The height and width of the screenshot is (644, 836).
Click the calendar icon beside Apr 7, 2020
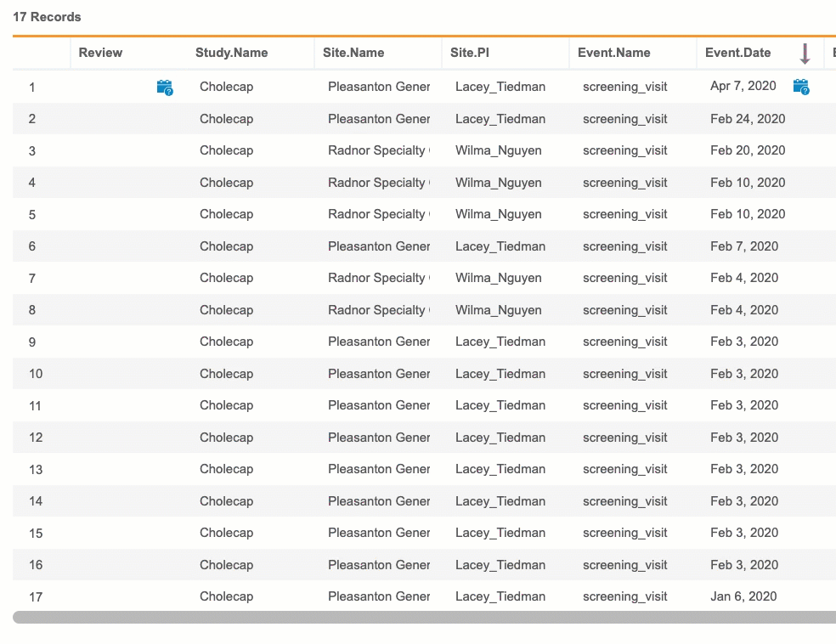[800, 87]
